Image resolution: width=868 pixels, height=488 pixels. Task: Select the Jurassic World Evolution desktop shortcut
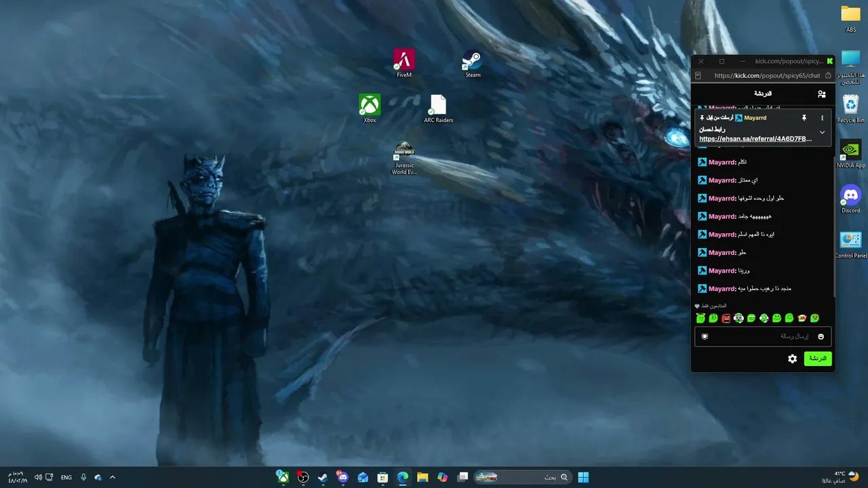point(404,158)
